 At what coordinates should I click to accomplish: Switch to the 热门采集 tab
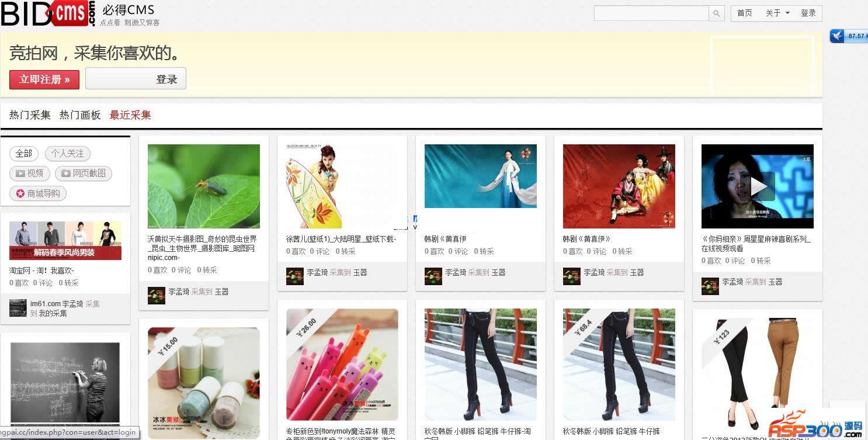(x=30, y=115)
